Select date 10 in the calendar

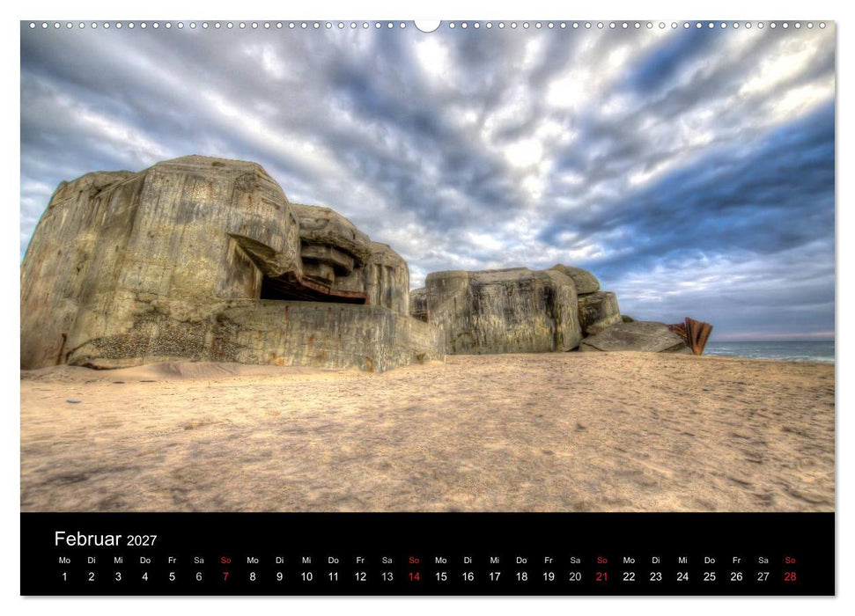306,576
